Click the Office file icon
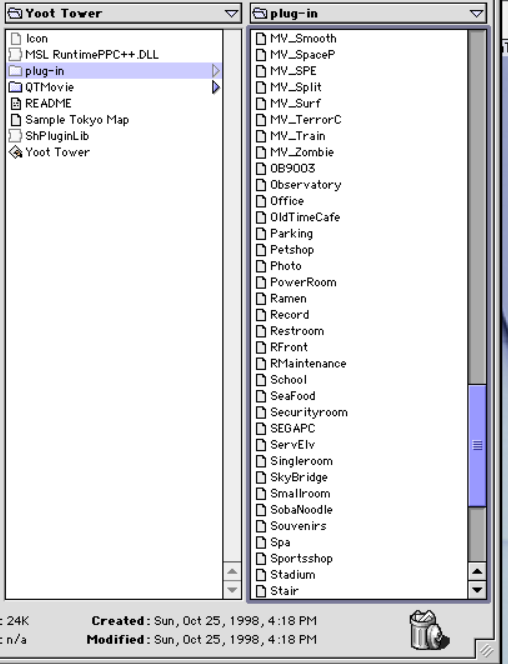The height and width of the screenshot is (664, 508). click(x=261, y=201)
